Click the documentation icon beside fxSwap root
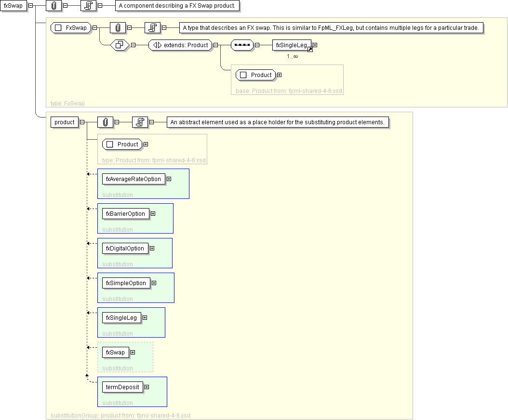 point(88,6)
